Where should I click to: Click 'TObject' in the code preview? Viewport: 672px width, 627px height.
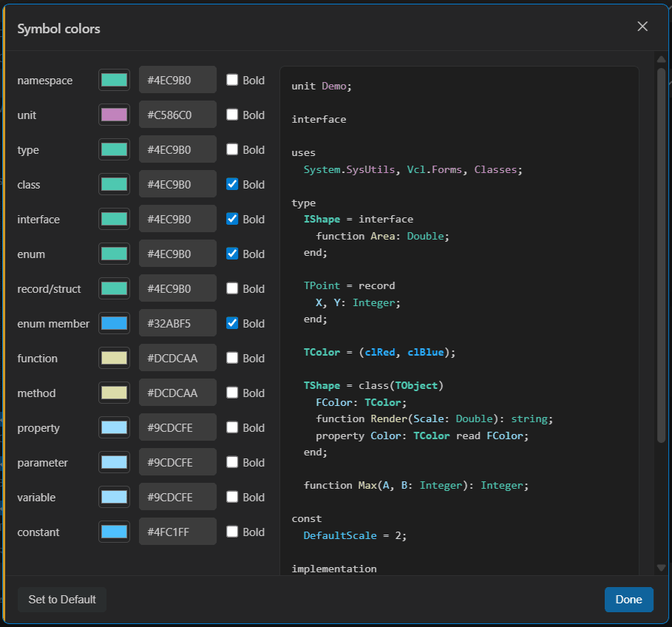click(416, 385)
